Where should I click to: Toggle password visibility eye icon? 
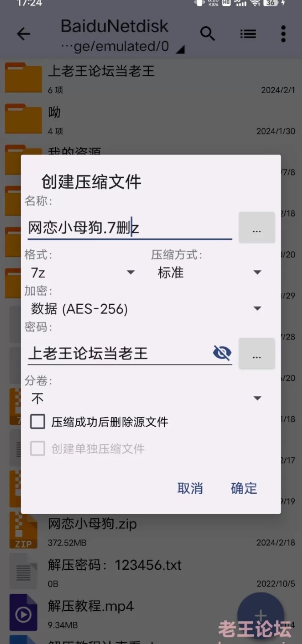click(222, 353)
